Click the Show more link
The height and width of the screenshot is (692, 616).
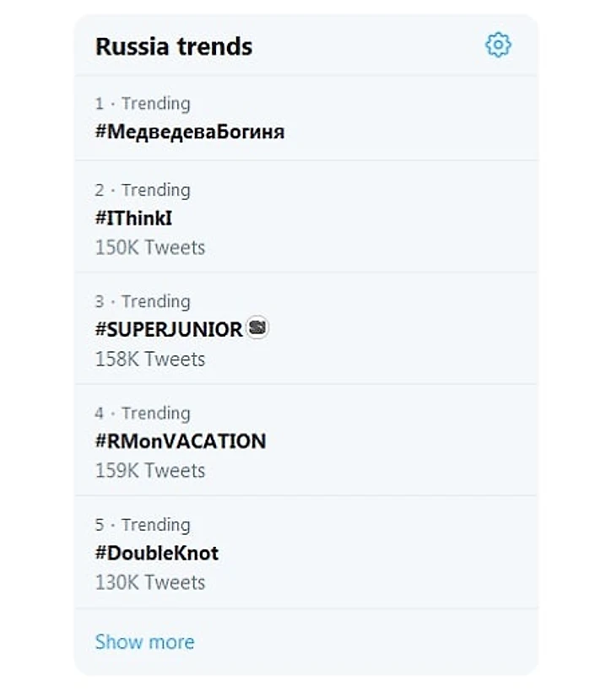click(x=144, y=641)
